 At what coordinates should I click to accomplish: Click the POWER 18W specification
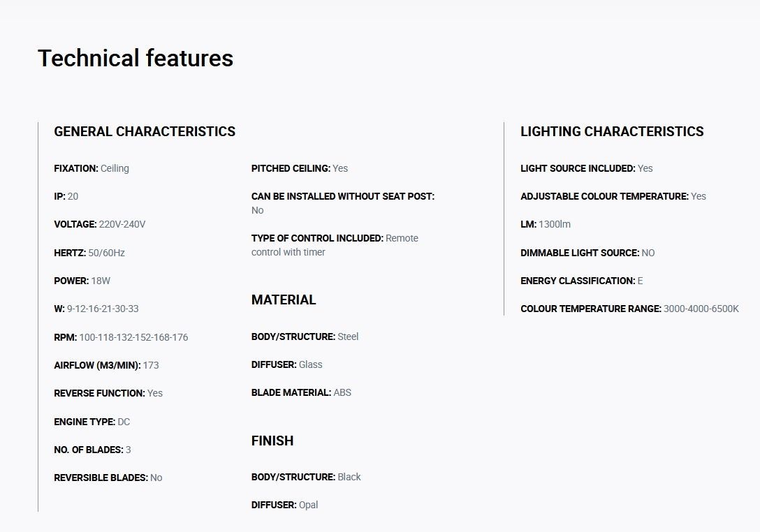[x=82, y=281]
